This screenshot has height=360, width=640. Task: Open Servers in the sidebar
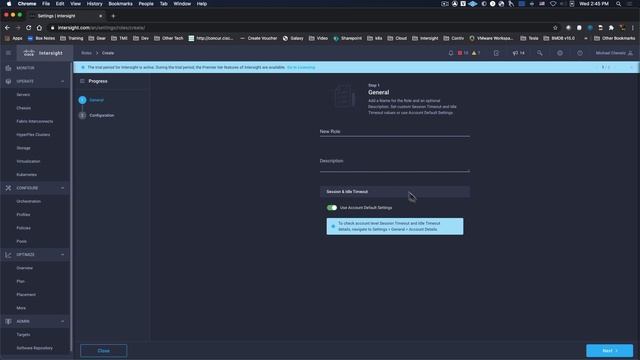pyautogui.click(x=23, y=95)
